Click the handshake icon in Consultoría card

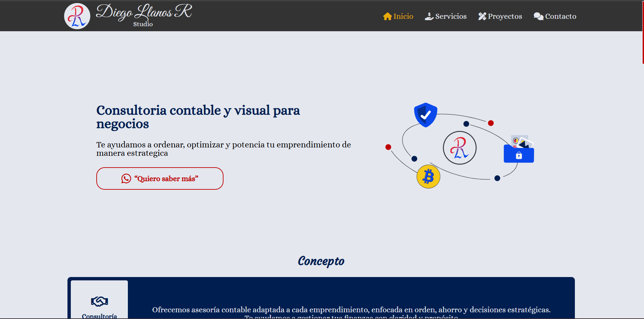coord(99,301)
